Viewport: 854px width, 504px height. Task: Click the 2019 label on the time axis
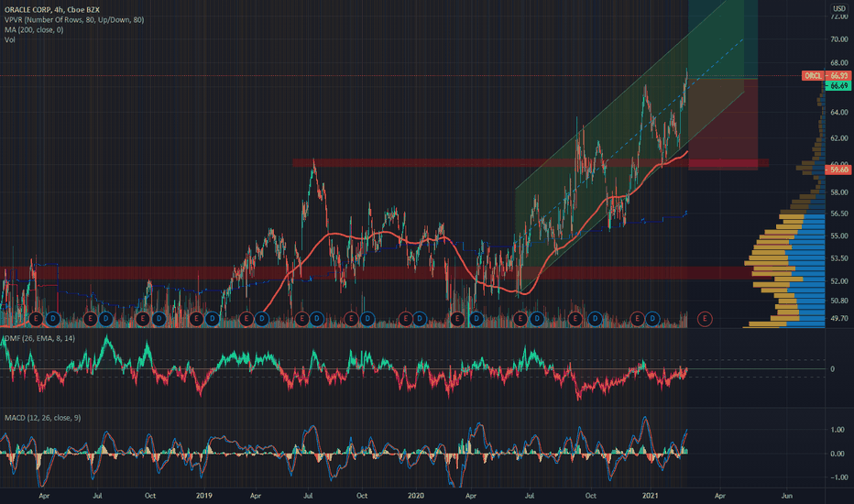click(x=203, y=496)
